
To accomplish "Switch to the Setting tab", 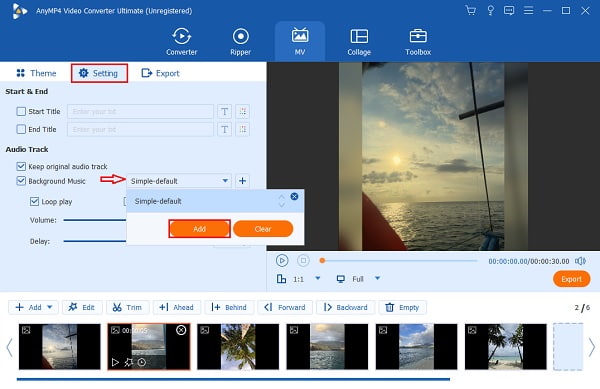I will 99,73.
